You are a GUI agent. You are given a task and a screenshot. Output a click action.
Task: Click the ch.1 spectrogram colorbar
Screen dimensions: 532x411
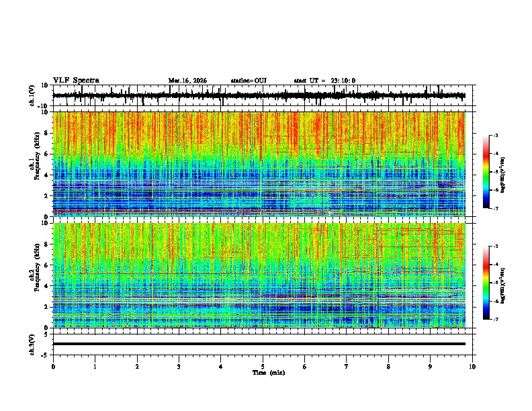[x=486, y=172]
